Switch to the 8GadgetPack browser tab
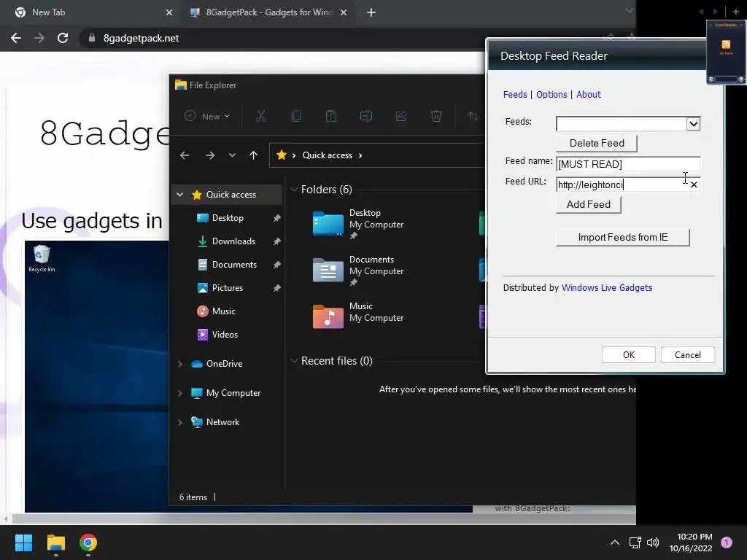 (x=269, y=12)
